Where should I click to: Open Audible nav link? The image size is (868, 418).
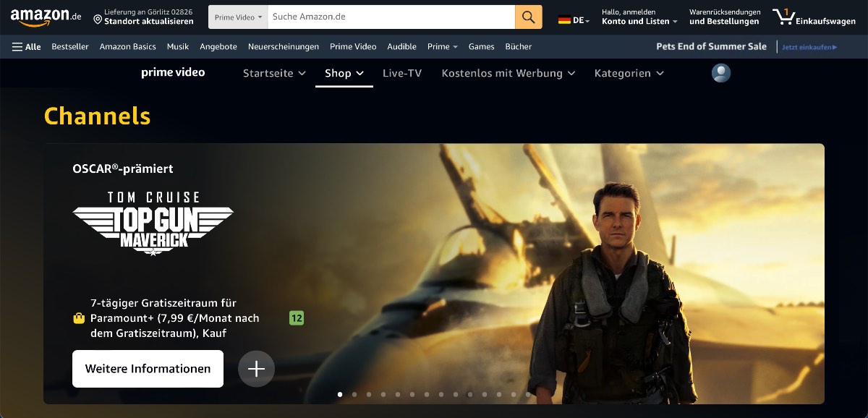pos(401,46)
